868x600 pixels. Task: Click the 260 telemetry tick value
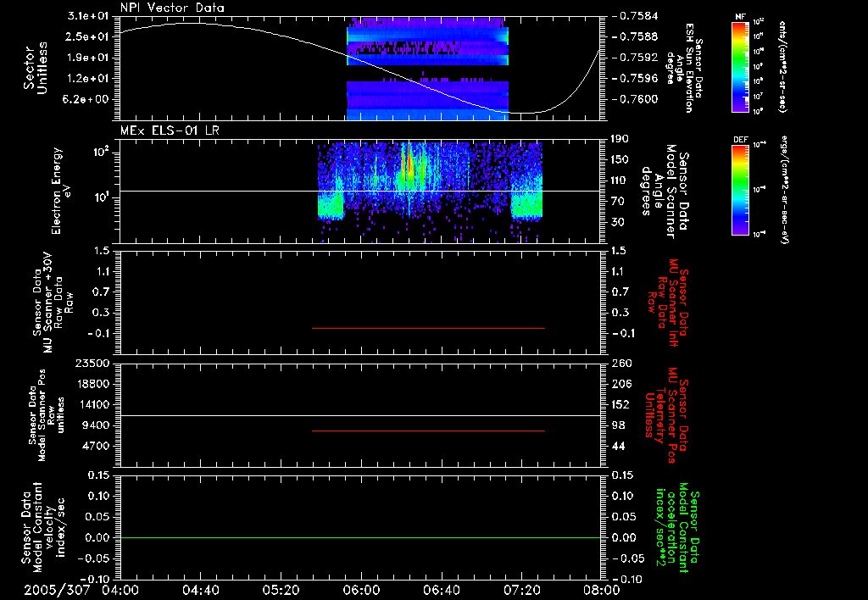[621, 364]
